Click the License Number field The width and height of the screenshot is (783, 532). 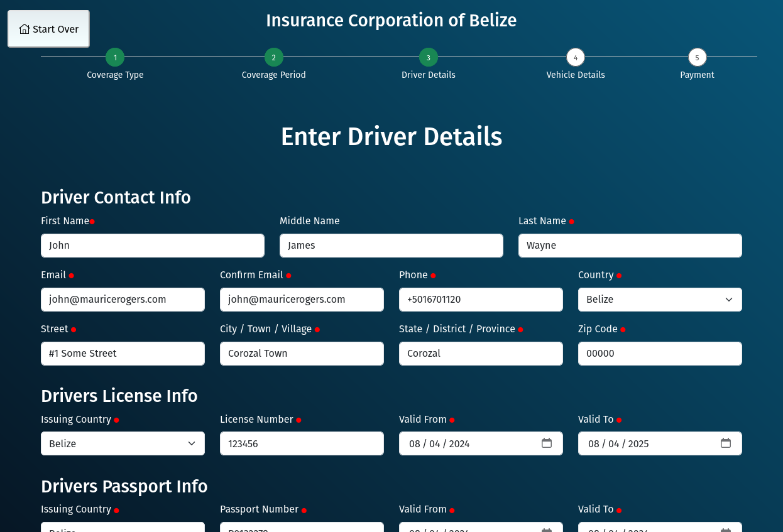(x=302, y=443)
